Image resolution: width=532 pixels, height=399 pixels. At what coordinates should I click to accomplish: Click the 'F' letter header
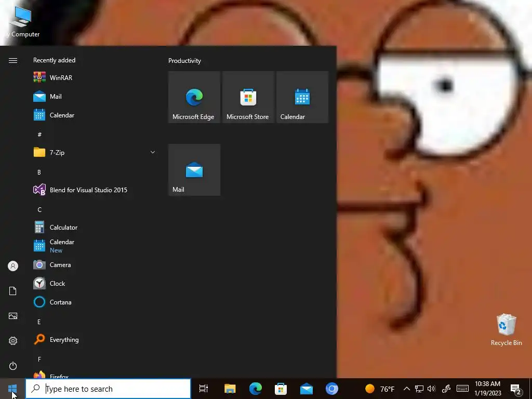[39, 360]
